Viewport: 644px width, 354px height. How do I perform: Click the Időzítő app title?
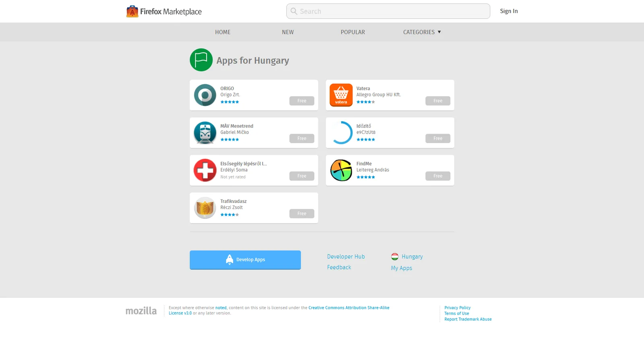364,126
